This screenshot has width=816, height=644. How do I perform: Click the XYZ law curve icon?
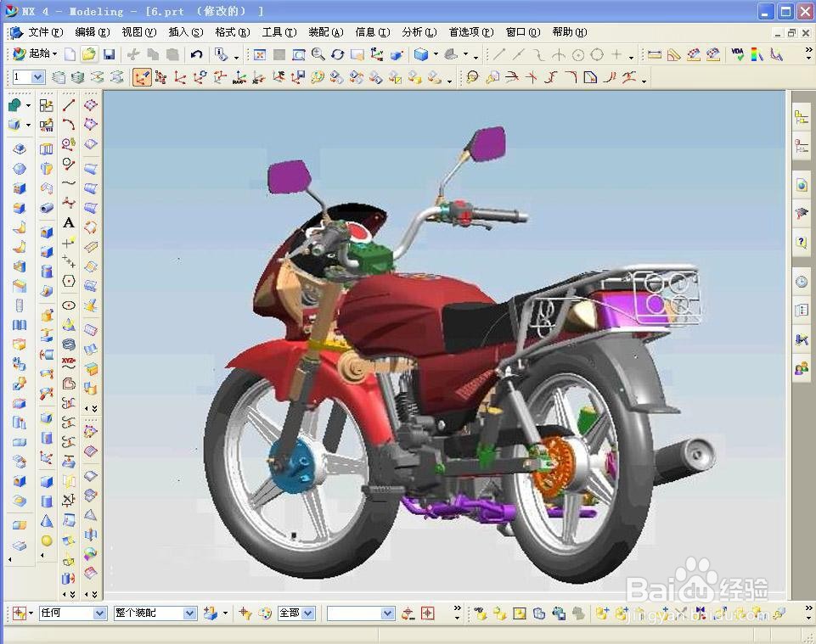tap(69, 363)
